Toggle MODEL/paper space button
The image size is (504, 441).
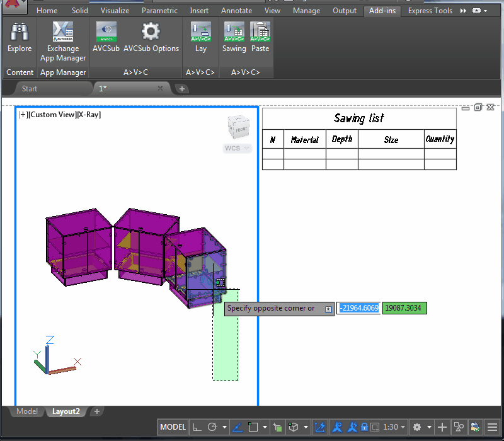(x=173, y=427)
